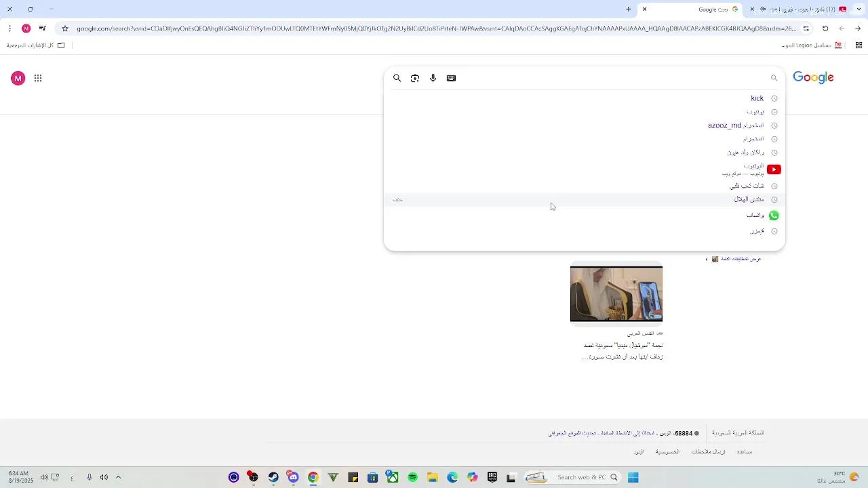The width and height of the screenshot is (868, 488).
Task: Open the video result thumbnail
Action: [x=616, y=293]
